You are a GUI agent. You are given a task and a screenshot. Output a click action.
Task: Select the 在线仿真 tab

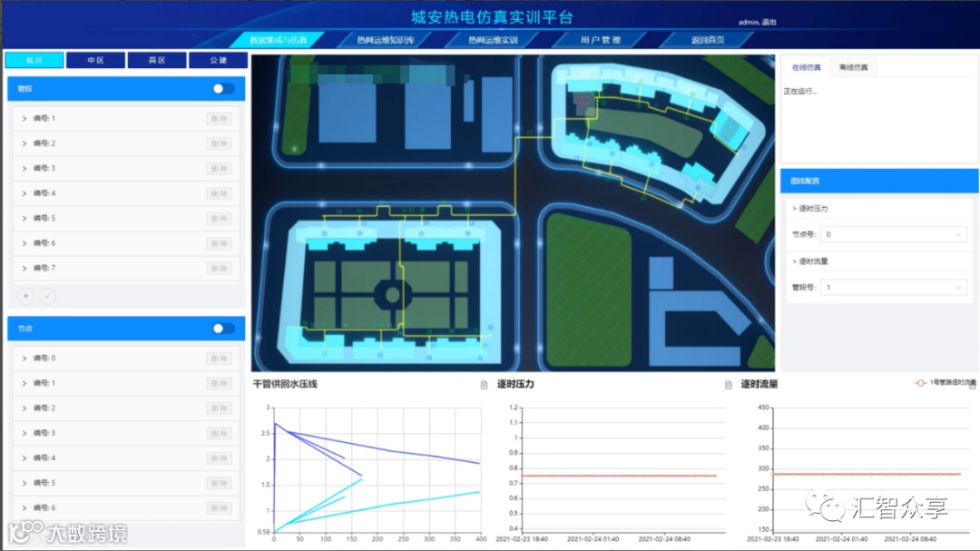pos(807,67)
